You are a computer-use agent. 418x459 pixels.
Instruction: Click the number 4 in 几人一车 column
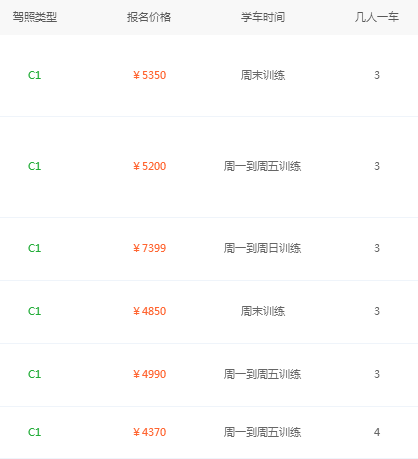(x=377, y=432)
